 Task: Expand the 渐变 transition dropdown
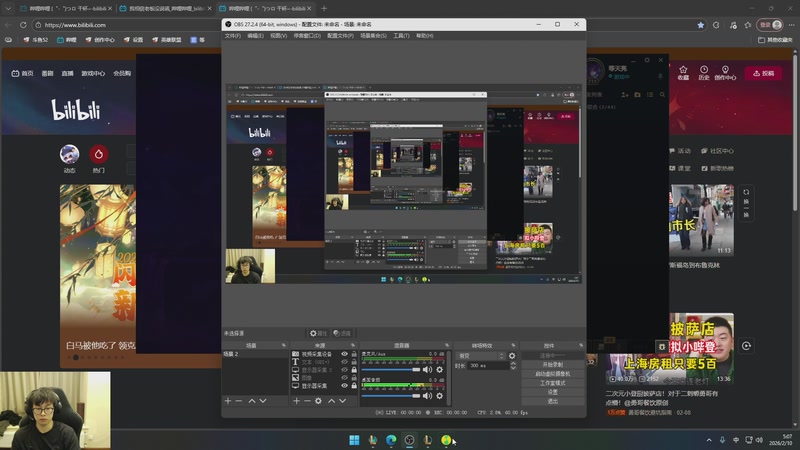click(x=501, y=355)
